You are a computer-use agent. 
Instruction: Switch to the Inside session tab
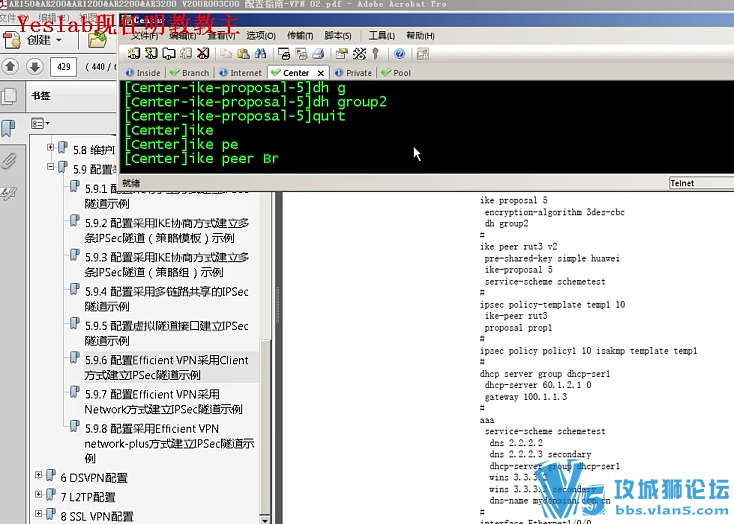click(x=144, y=73)
